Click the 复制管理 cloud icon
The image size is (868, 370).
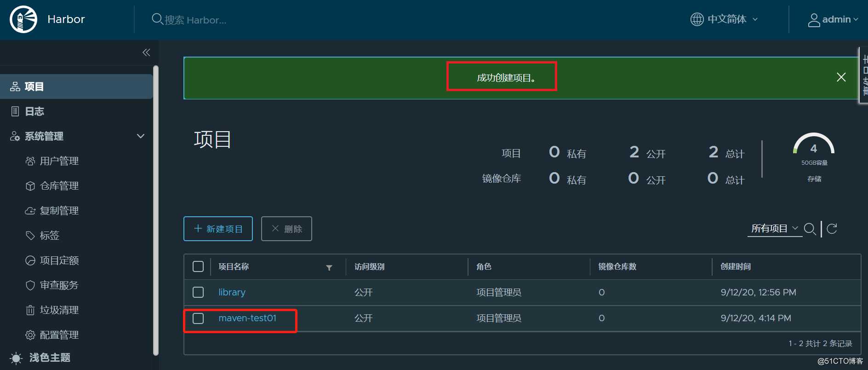pyautogui.click(x=30, y=211)
